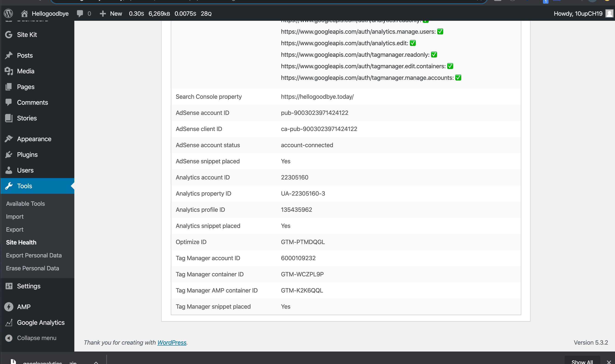
Task: Click Analytics profile ID 135435962
Action: coord(296,210)
